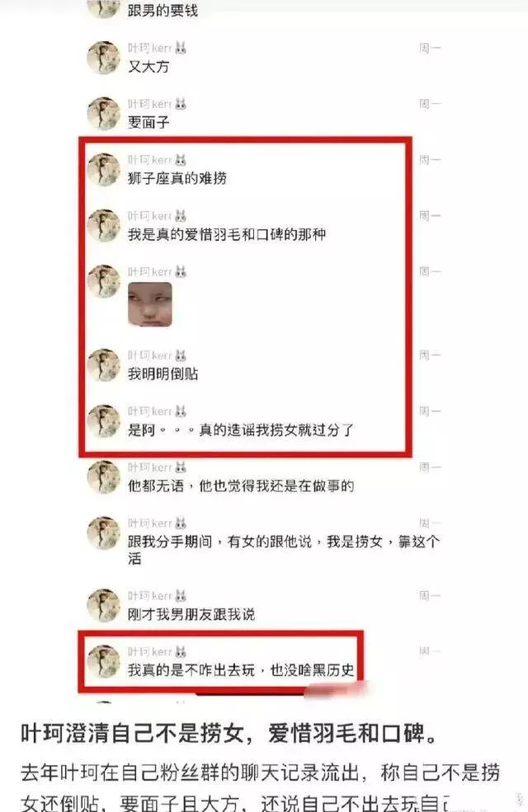Click rabbit emoji after username above 又大方

(181, 48)
